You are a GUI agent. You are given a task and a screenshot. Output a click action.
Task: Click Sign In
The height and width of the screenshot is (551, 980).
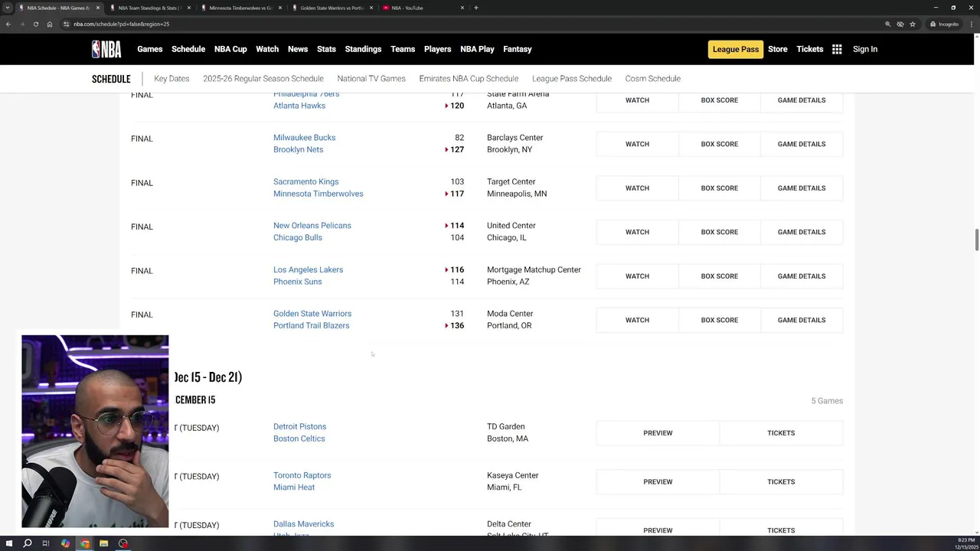[865, 49]
